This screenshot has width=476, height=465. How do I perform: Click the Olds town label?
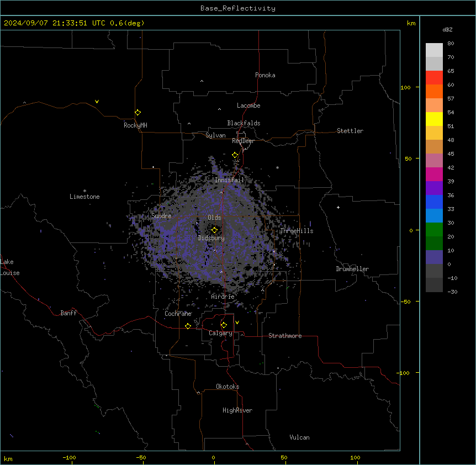click(214, 218)
